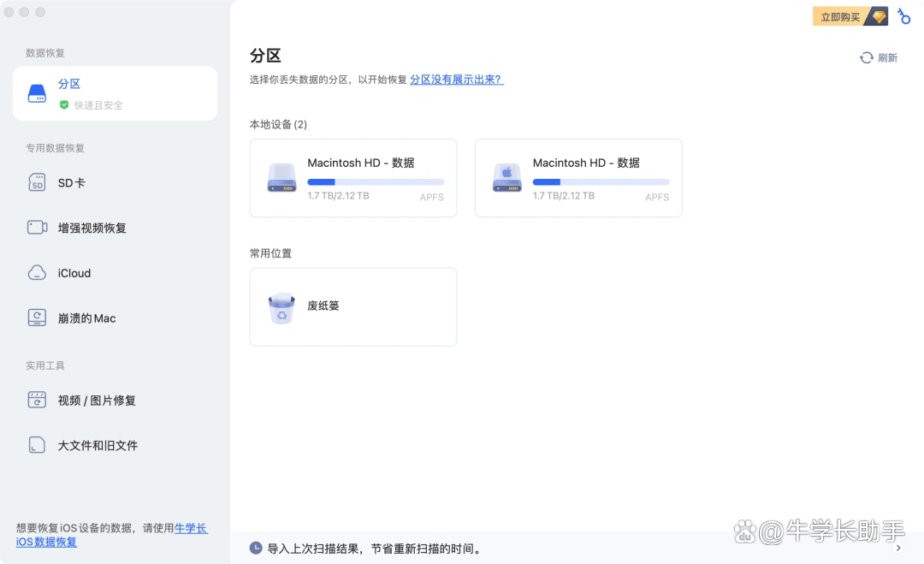Click the chevron on the bottom notification bar
The height and width of the screenshot is (564, 924).
click(897, 549)
